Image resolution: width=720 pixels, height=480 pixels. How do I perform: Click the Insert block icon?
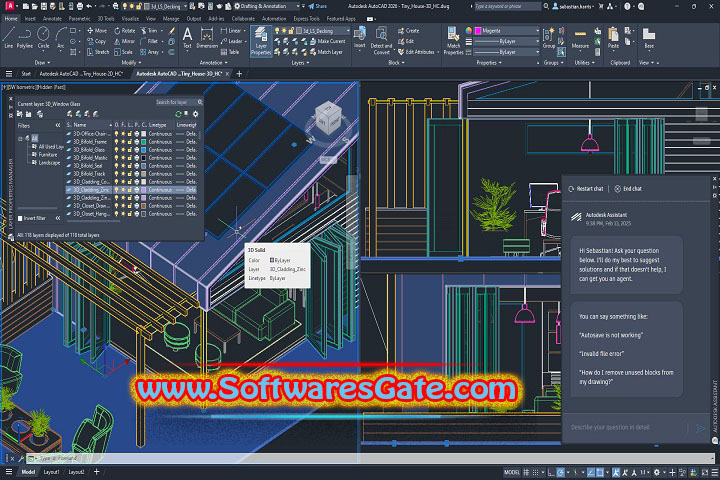(360, 38)
